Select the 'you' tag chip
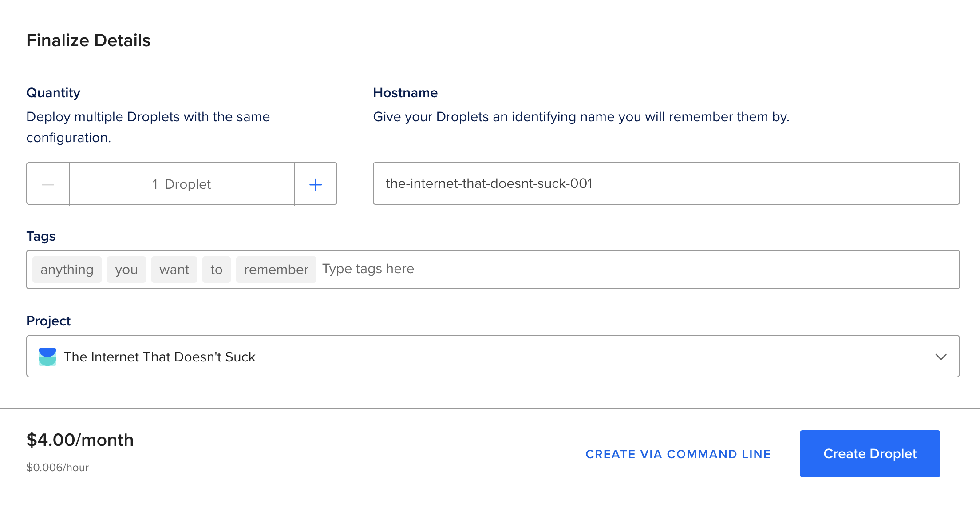Screen dimensions: 980x508 coord(126,270)
